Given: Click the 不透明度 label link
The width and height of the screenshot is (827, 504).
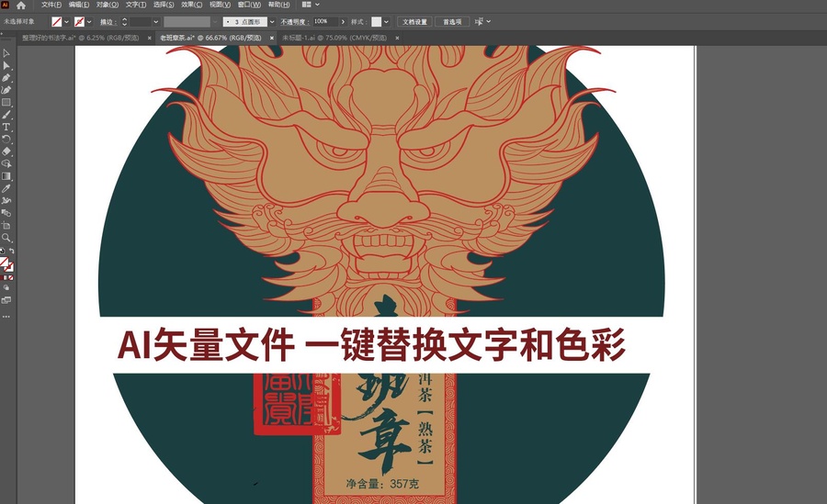Looking at the screenshot, I should (x=293, y=22).
